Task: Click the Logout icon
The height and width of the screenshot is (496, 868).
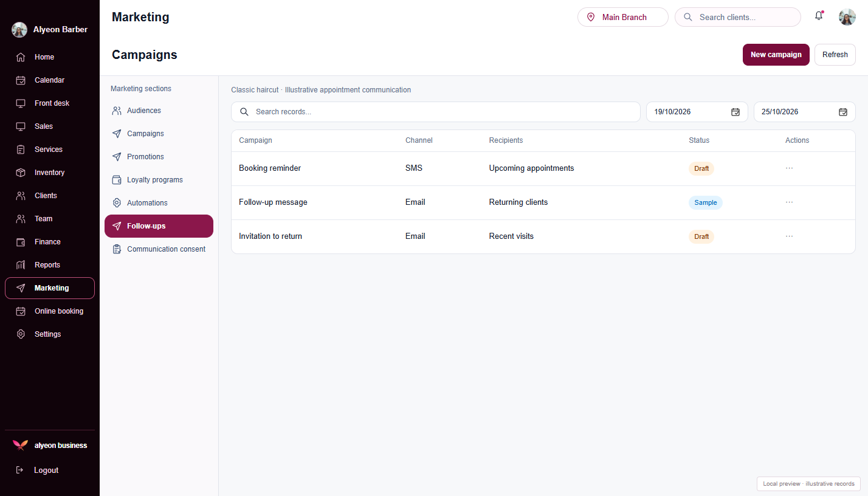Action: pyautogui.click(x=19, y=470)
